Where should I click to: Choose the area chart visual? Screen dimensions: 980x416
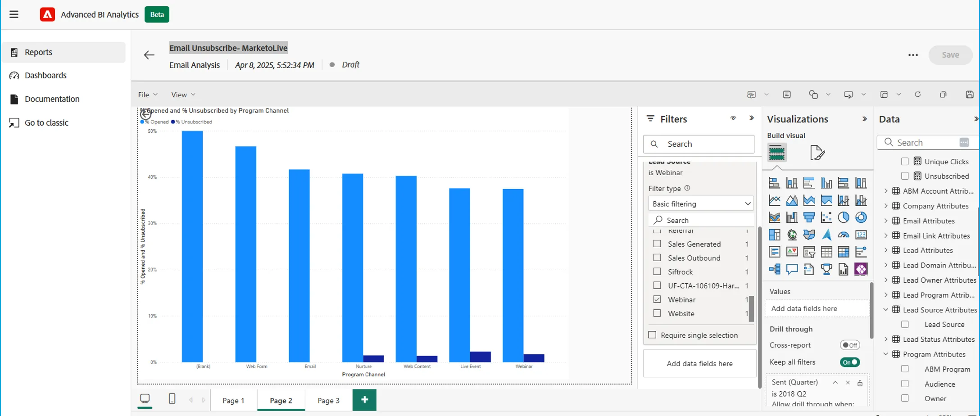pos(792,200)
